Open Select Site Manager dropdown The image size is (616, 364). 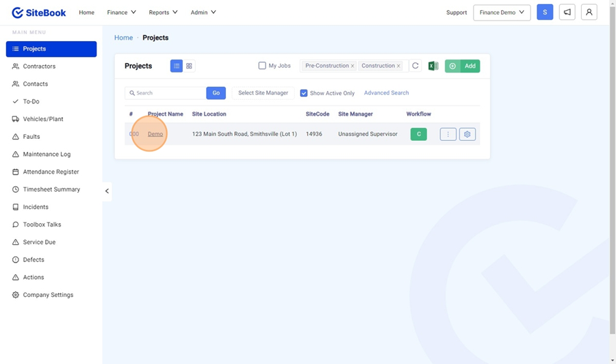coord(263,93)
